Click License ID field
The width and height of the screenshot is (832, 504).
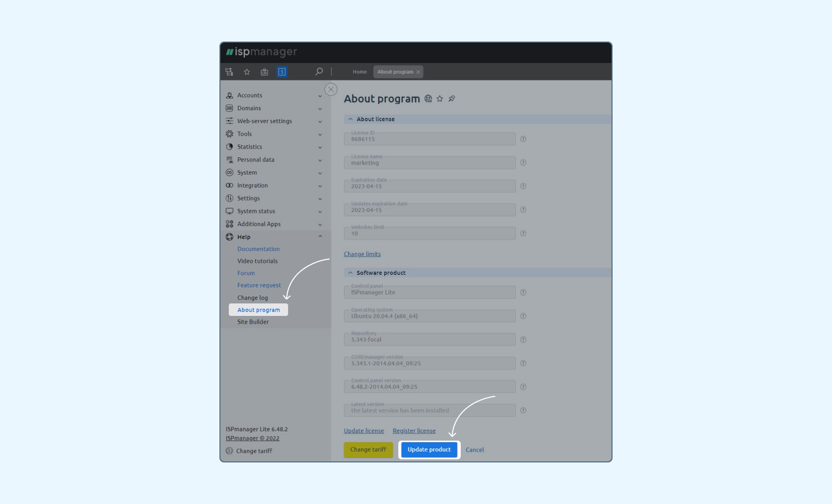pos(430,139)
